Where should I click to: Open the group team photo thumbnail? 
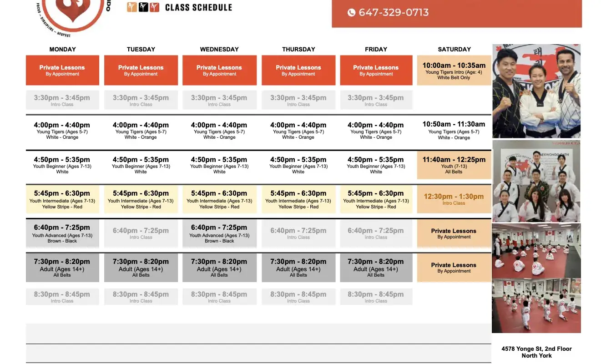pos(536,181)
